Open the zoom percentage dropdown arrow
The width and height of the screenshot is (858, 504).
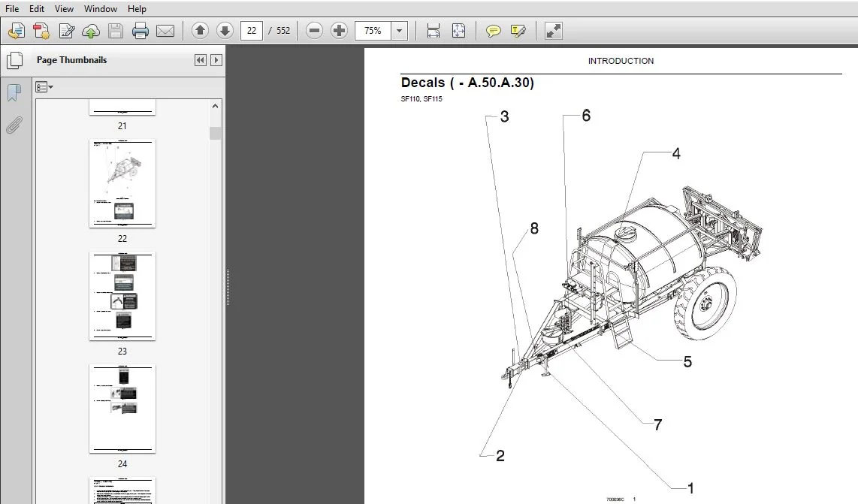point(400,31)
